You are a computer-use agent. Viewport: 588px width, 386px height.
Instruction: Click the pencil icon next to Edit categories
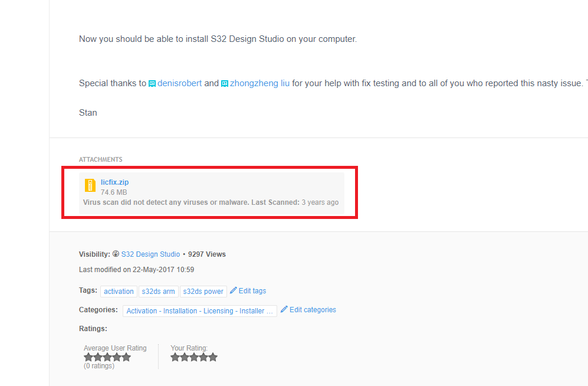284,309
